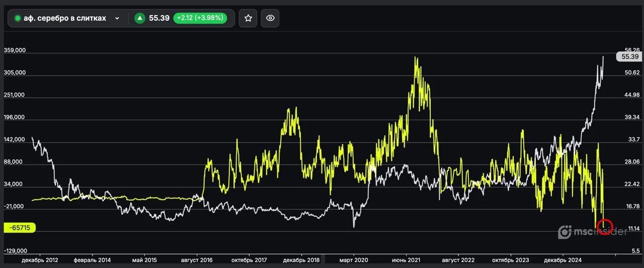Click the май 2015 date label
The width and height of the screenshot is (644, 268).
click(145, 260)
